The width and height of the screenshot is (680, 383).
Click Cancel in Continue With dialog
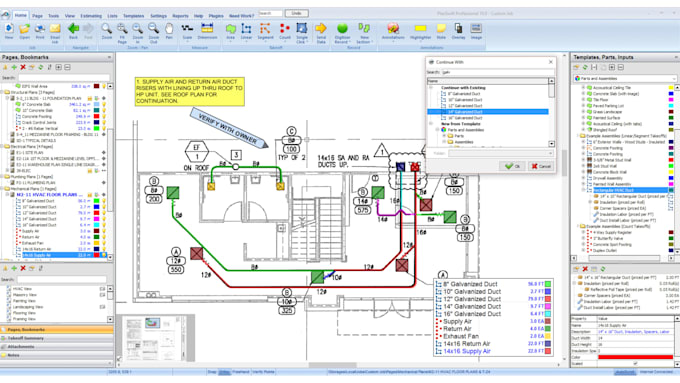tap(541, 166)
